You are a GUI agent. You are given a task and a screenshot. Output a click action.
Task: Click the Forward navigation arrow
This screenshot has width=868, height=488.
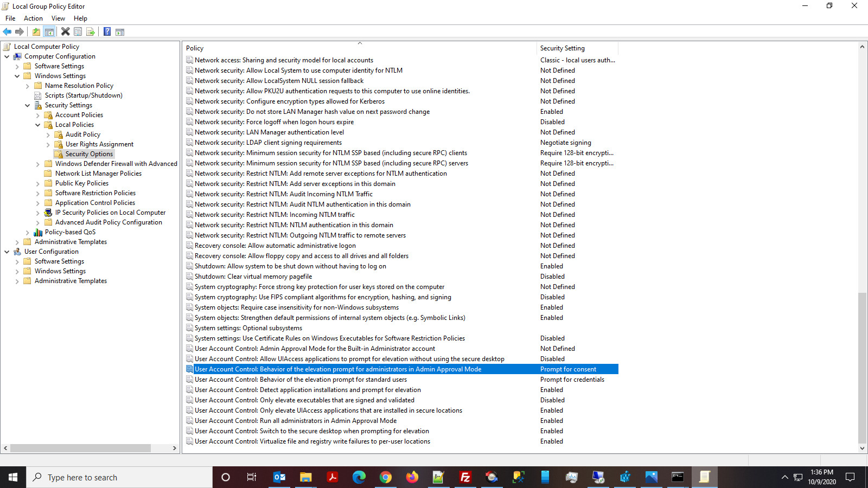[x=20, y=31]
